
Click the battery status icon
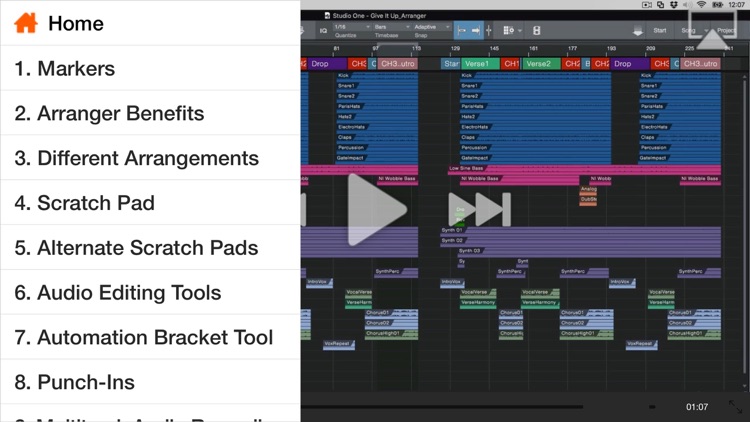(718, 5)
